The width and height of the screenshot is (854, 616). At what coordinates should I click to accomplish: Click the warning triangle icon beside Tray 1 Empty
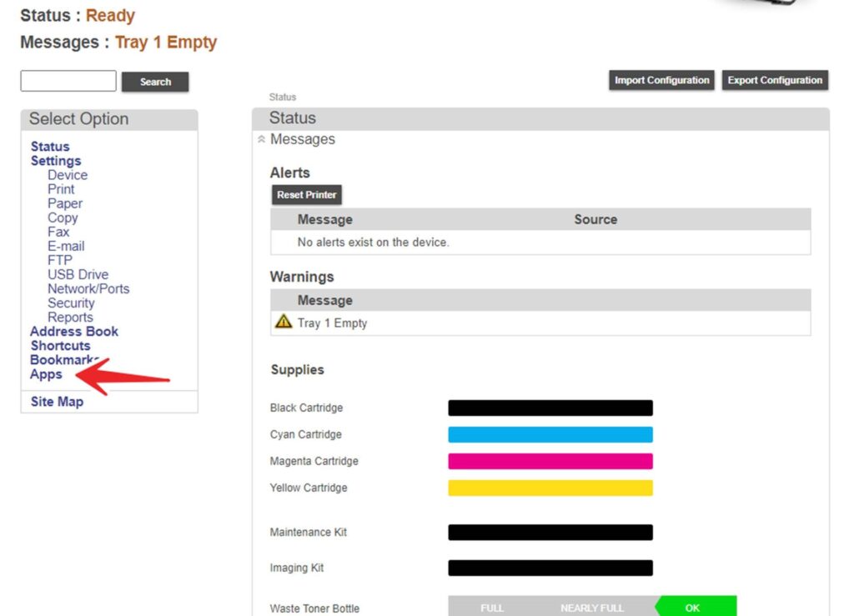click(284, 322)
